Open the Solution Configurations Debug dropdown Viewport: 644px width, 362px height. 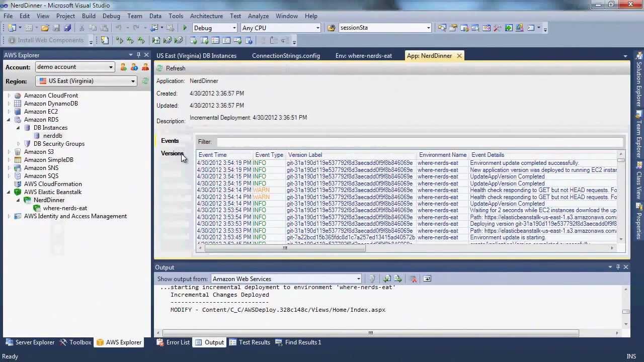(234, 28)
